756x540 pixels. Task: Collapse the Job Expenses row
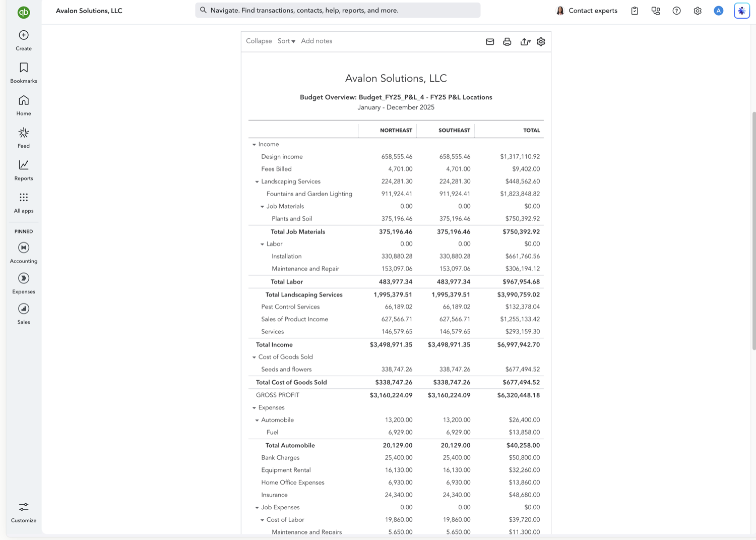(257, 508)
